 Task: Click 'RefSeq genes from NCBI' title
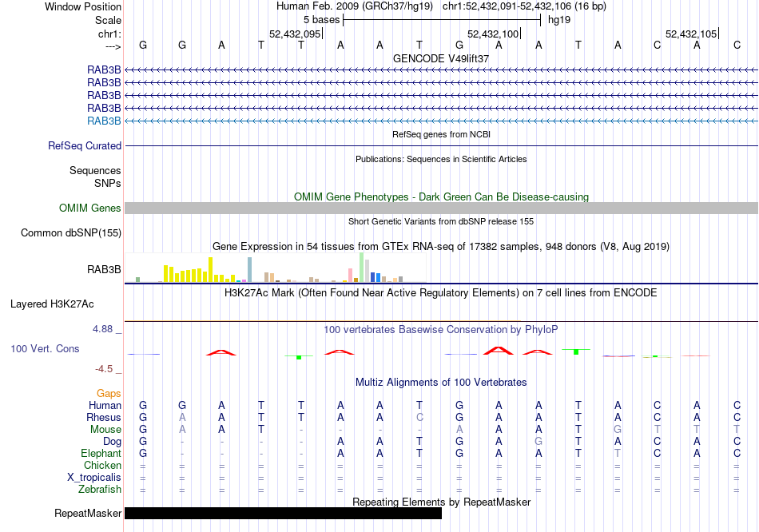[442, 134]
